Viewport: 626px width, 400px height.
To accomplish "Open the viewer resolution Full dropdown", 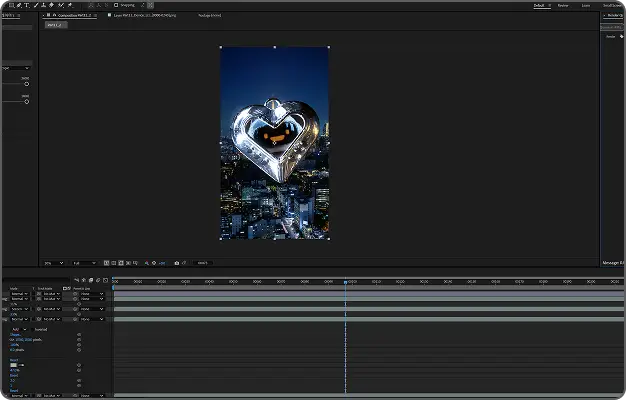I will [x=84, y=263].
